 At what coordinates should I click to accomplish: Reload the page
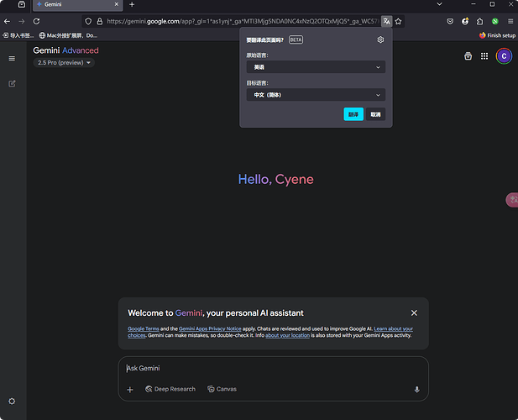[36, 22]
